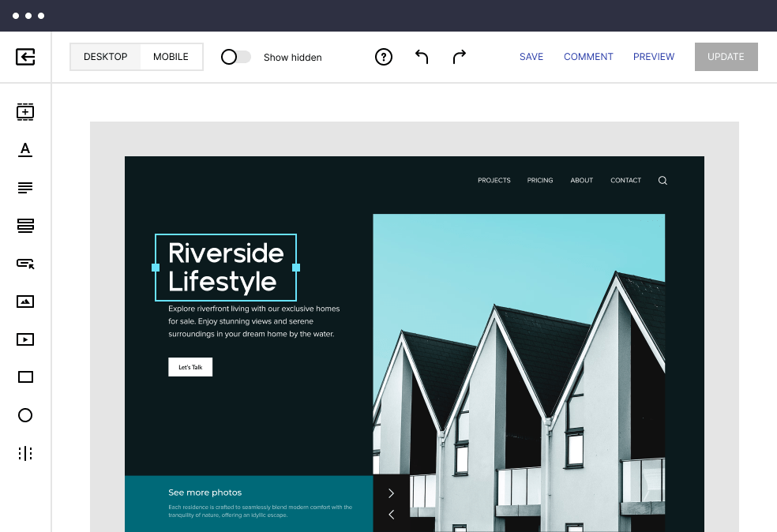The height and width of the screenshot is (532, 777).
Task: Open the help menu
Action: pos(384,57)
